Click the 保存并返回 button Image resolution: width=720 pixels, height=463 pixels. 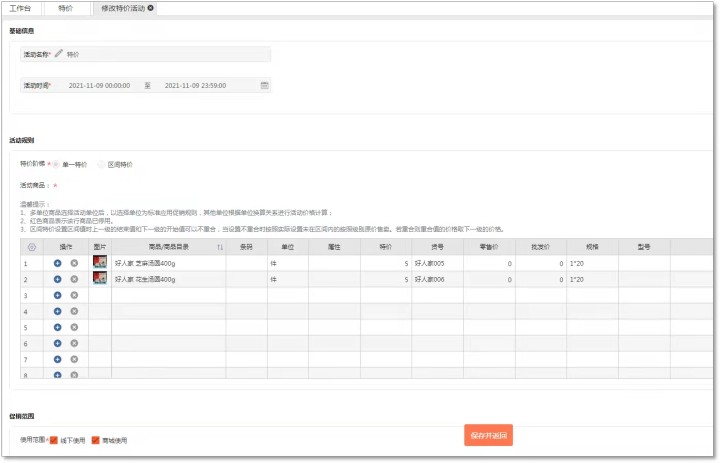coord(489,435)
